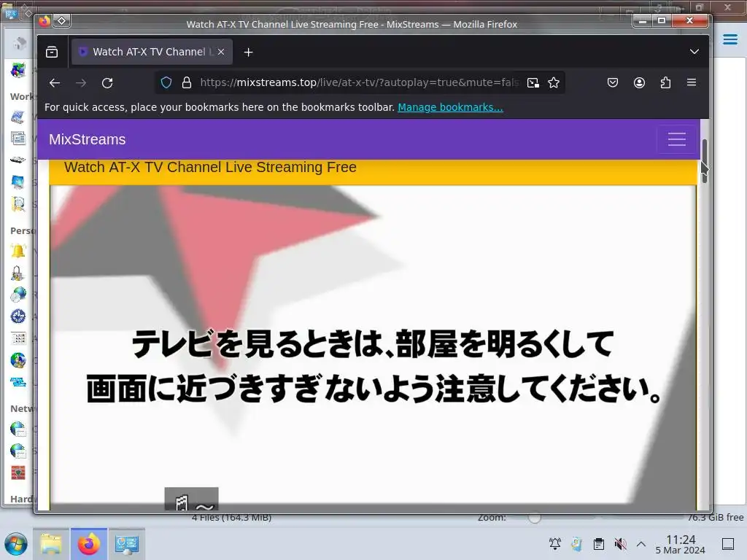The height and width of the screenshot is (560, 747).
Task: Open the file manager taskbar icon
Action: pos(51,544)
